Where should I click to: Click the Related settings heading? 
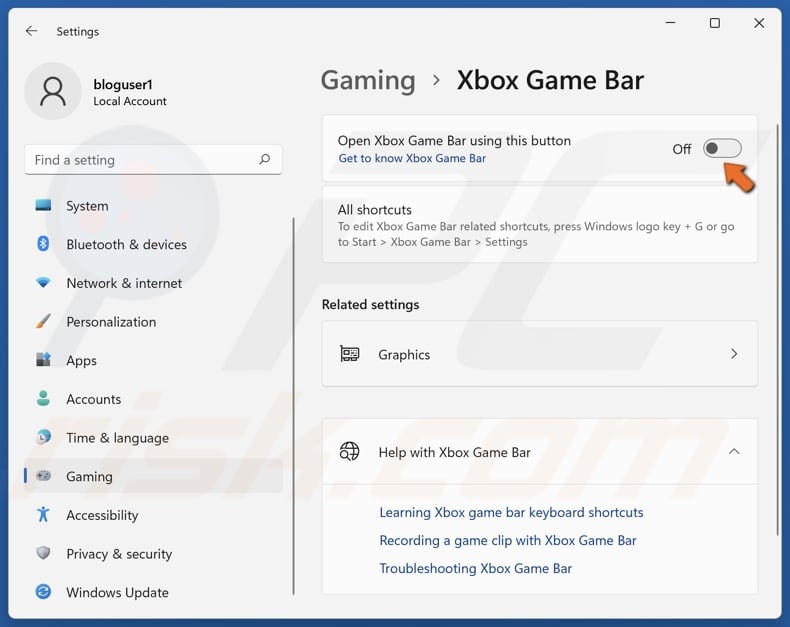coord(370,304)
